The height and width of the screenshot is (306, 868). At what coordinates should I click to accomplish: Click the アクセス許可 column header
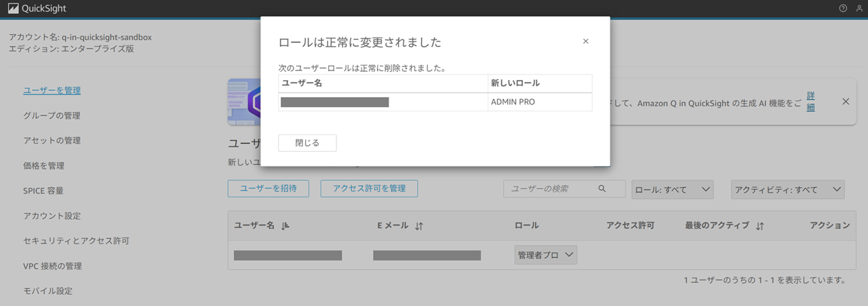click(x=630, y=225)
